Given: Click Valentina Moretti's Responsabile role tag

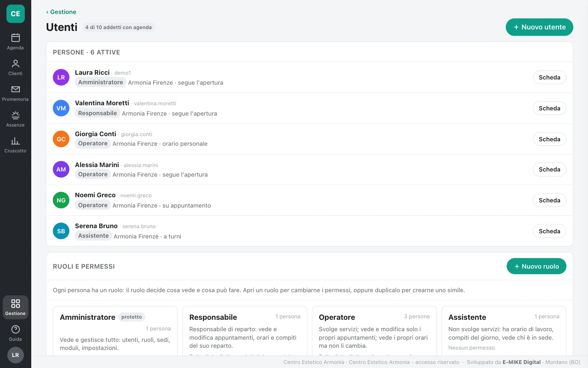Looking at the screenshot, I should tap(97, 113).
